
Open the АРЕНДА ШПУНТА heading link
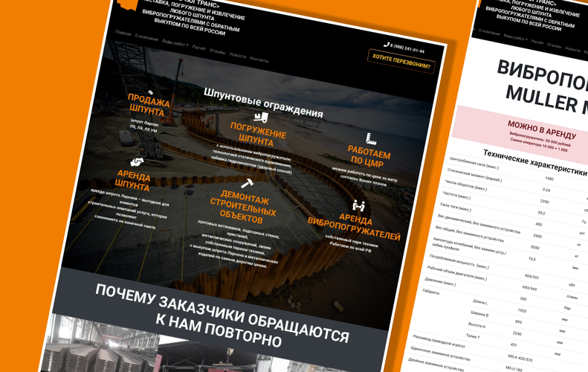133,181
